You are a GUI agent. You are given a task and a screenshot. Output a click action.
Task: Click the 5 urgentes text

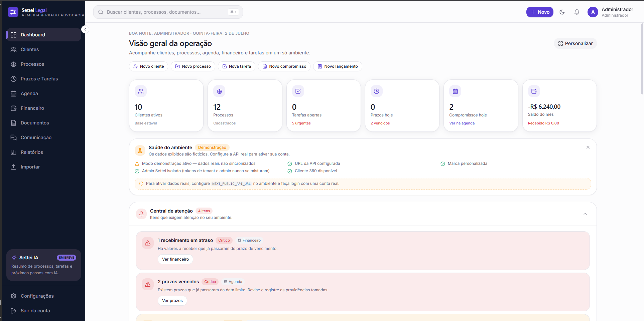point(301,123)
